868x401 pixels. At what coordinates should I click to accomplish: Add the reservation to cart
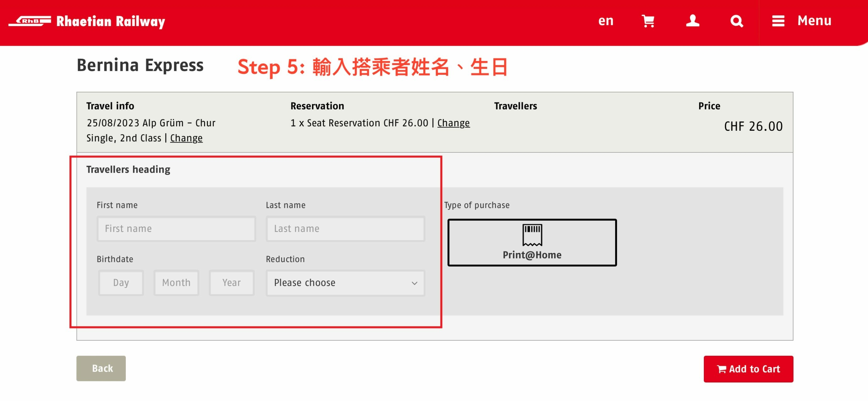[748, 369]
